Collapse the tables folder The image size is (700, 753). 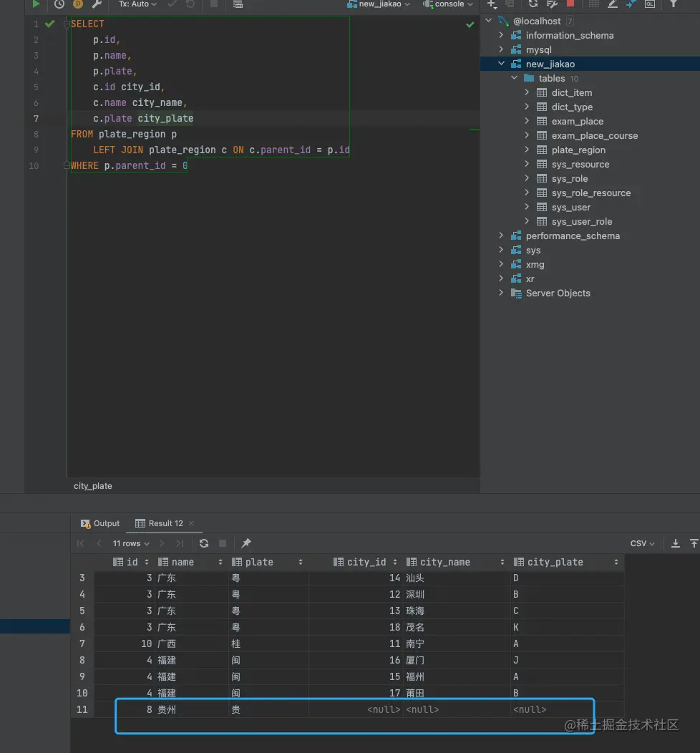pos(514,78)
